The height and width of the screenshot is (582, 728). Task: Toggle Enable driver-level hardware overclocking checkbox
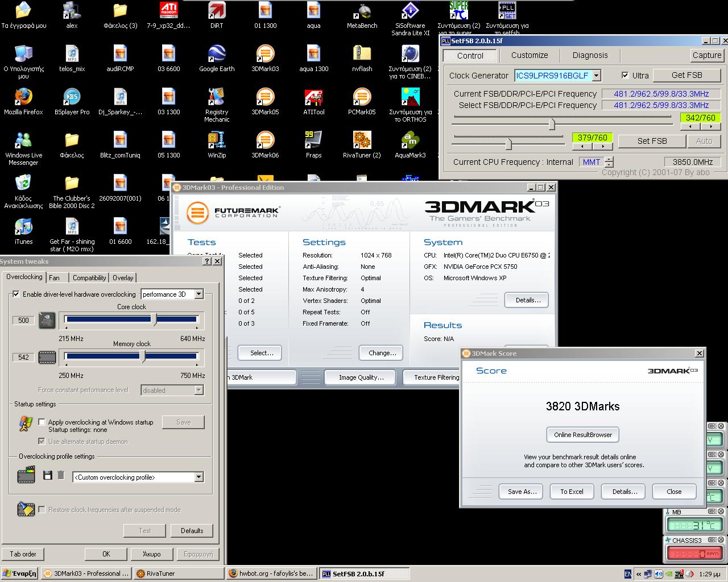(x=16, y=294)
